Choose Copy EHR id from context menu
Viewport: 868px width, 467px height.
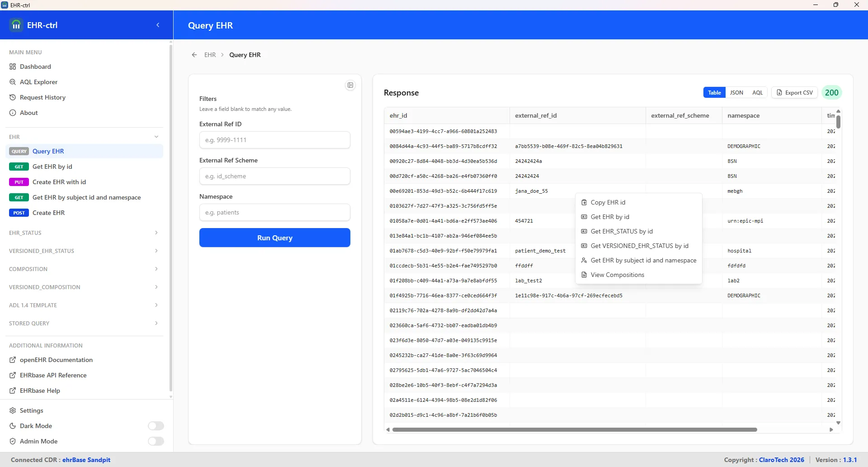click(x=638, y=202)
